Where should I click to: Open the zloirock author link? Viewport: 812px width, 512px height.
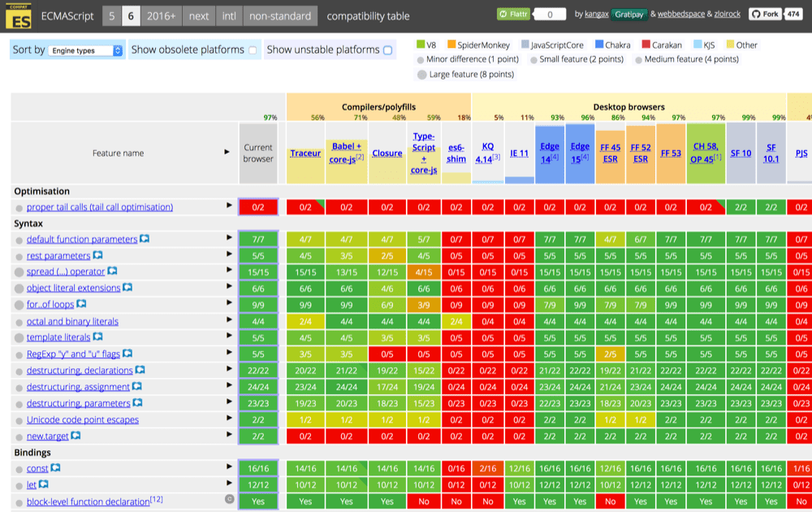pyautogui.click(x=727, y=14)
